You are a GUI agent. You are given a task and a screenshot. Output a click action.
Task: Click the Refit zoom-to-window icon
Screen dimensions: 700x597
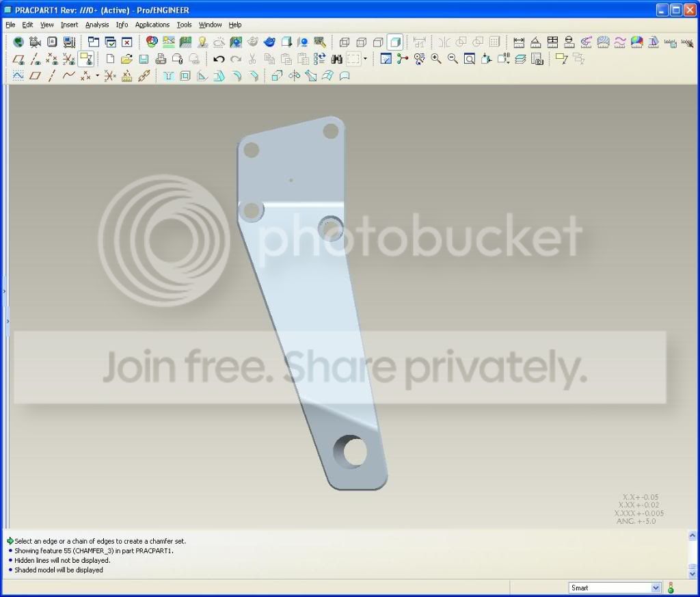tap(469, 59)
